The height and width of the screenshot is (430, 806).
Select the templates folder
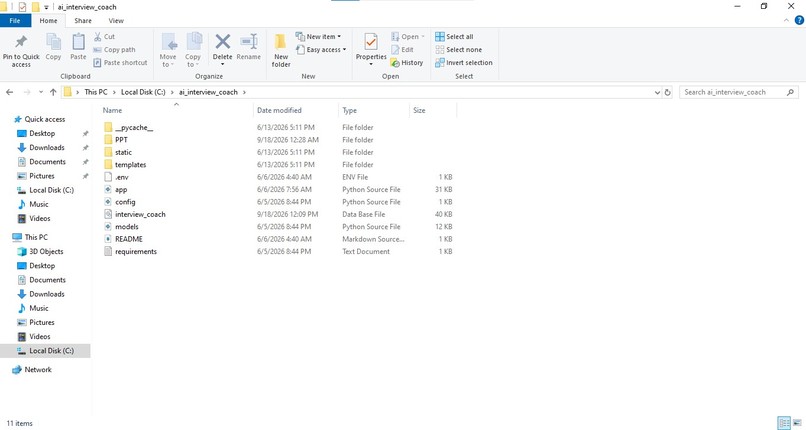[x=131, y=164]
